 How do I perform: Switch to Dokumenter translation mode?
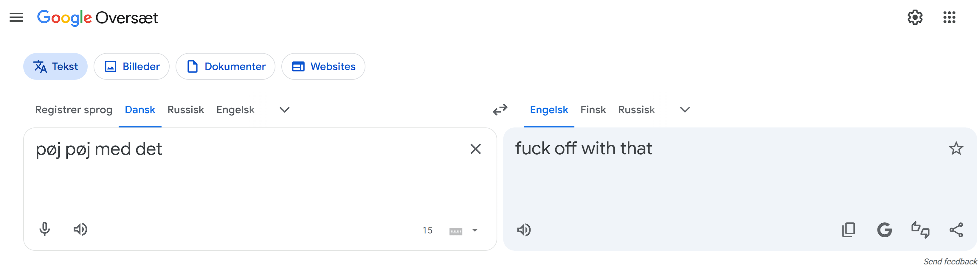coord(225,66)
